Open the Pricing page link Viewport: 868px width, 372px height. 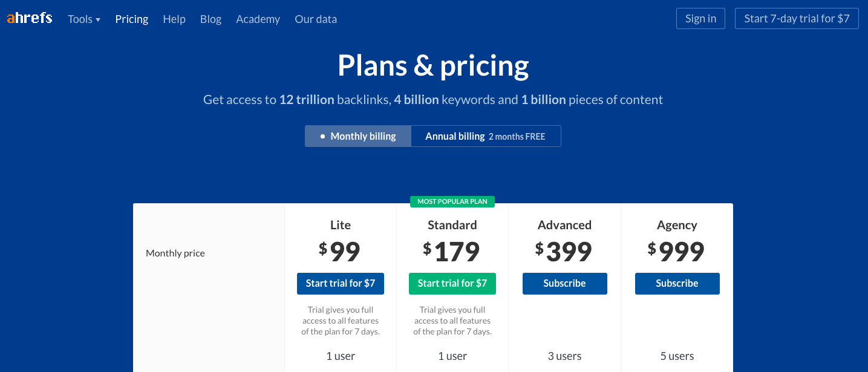tap(132, 19)
